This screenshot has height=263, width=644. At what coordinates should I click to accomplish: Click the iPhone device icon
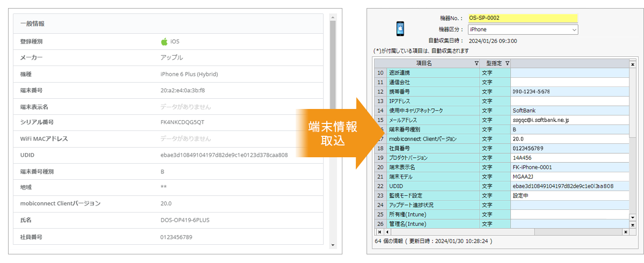pyautogui.click(x=400, y=28)
